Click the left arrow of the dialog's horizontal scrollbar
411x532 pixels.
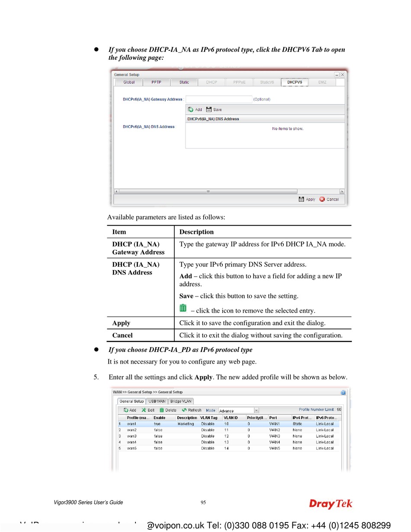coord(116,191)
